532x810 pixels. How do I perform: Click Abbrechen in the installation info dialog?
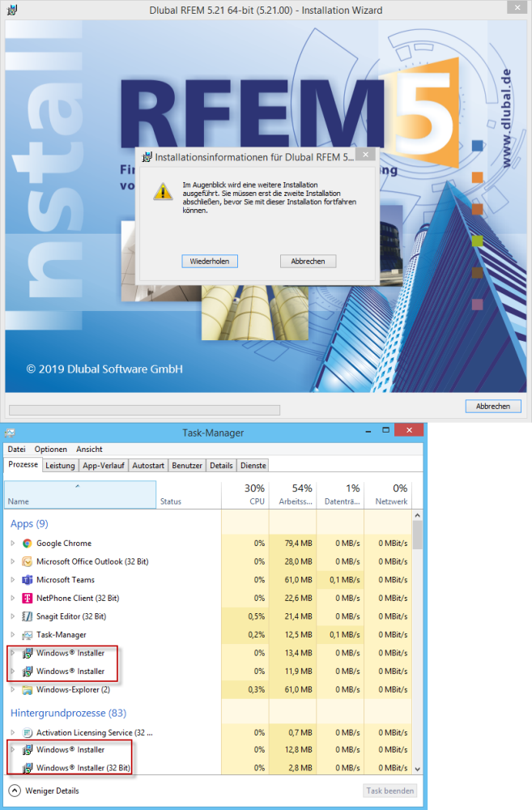point(308,262)
